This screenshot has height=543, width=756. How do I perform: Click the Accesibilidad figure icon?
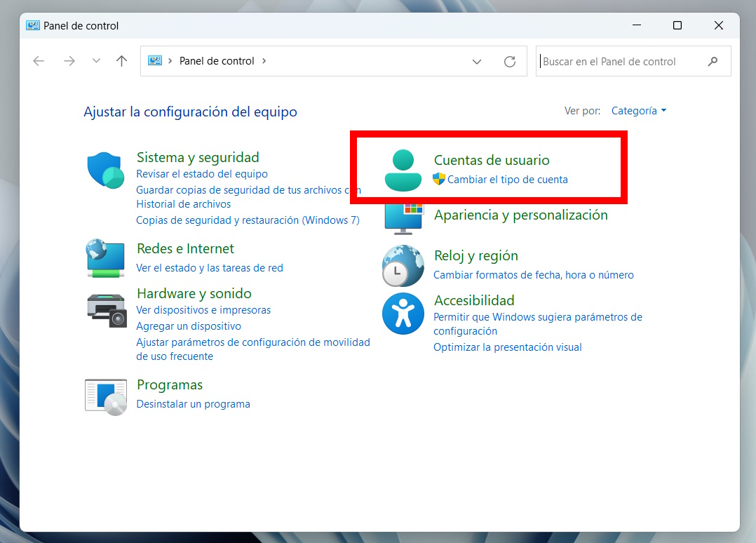[403, 314]
